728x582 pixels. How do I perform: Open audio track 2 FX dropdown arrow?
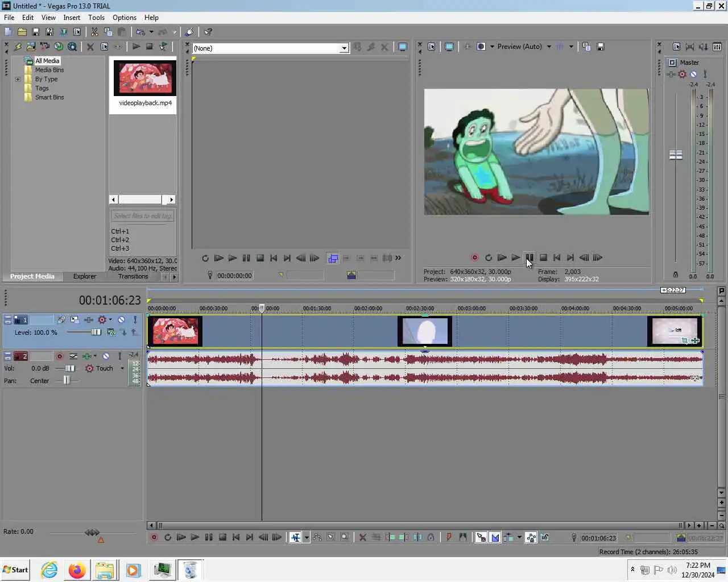[95, 356]
